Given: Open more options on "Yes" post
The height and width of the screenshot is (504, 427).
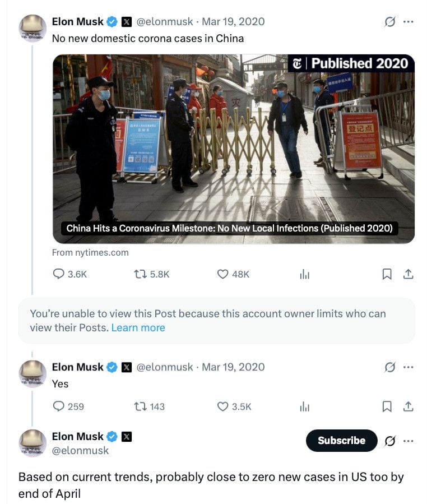Looking at the screenshot, I should click(409, 367).
